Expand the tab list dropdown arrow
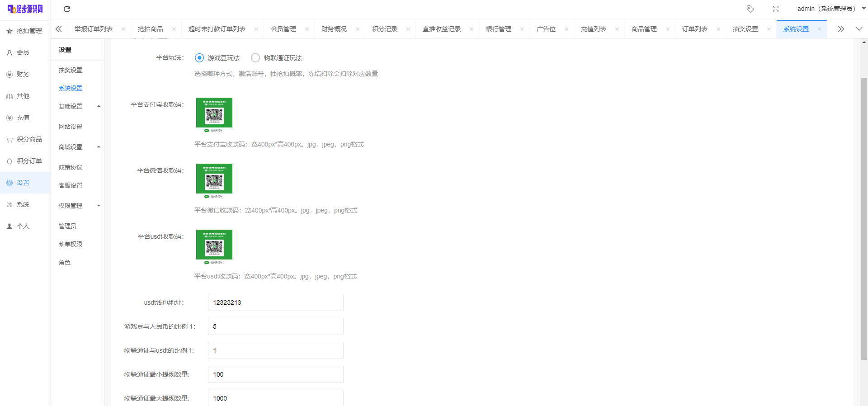868x406 pixels. pyautogui.click(x=859, y=29)
